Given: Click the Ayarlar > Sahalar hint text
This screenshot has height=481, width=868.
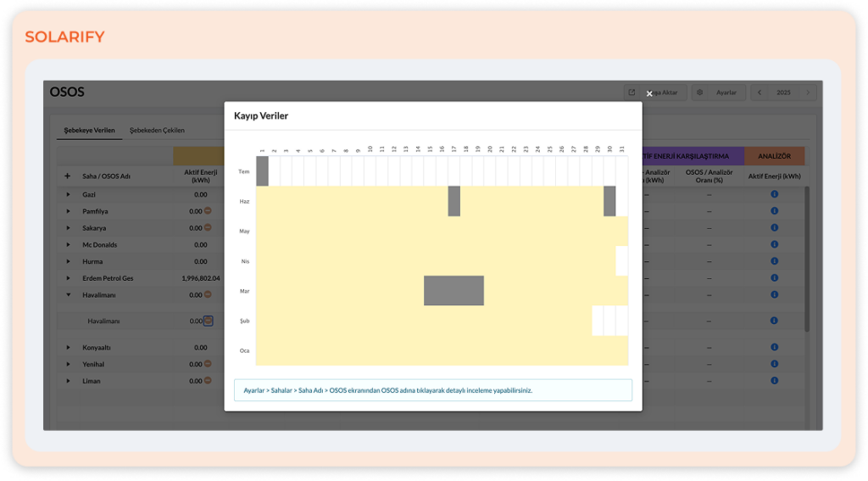Looking at the screenshot, I should [x=387, y=390].
